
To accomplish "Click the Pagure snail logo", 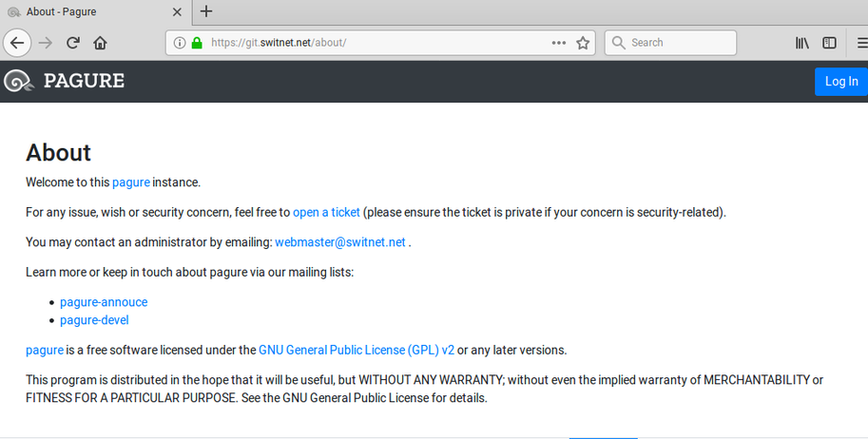I will pos(18,81).
